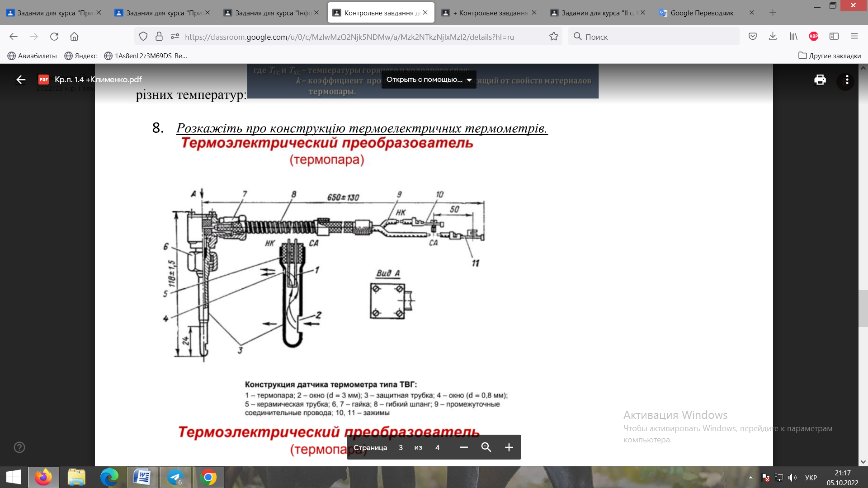Open Telegram from the taskbar
This screenshot has height=488, width=868.
click(x=175, y=477)
